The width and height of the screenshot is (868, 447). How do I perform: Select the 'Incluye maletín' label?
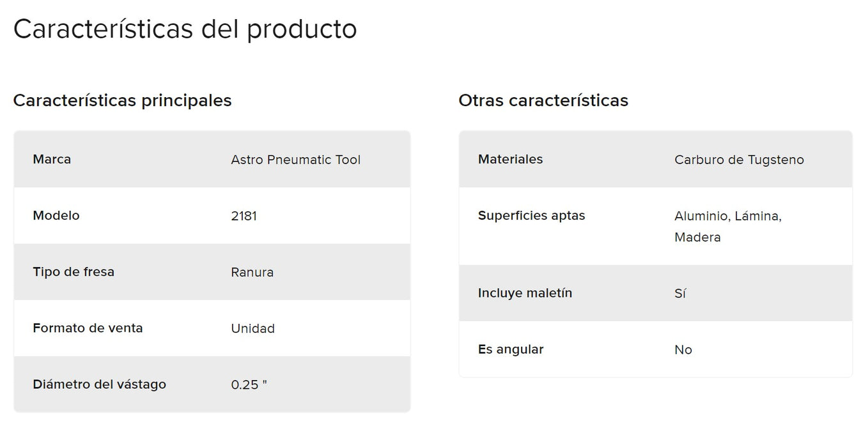tap(525, 293)
